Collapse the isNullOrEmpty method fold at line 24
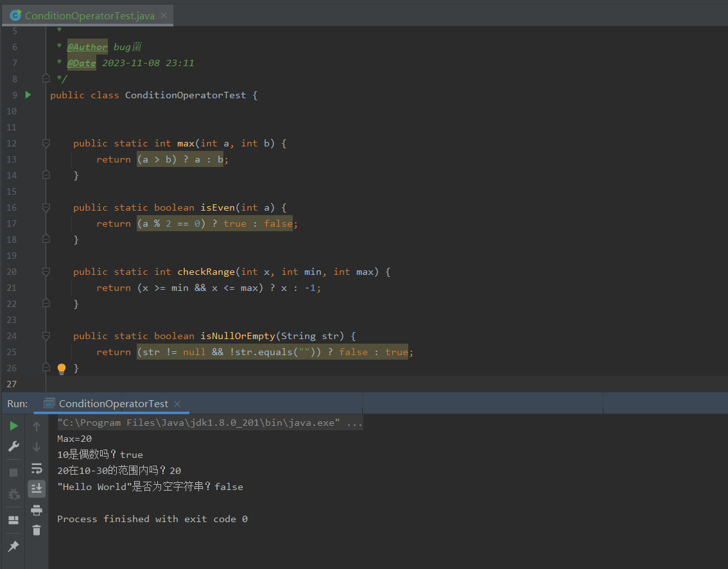 coord(46,335)
